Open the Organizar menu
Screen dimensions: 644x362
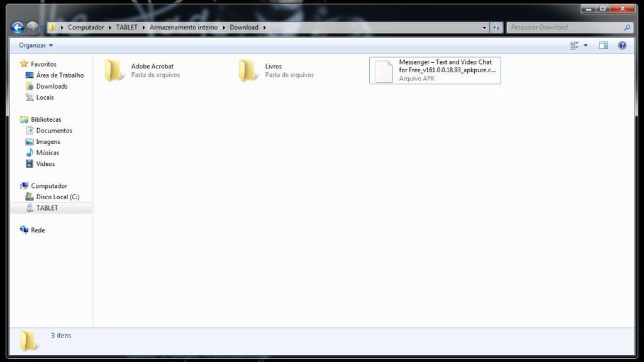36,45
